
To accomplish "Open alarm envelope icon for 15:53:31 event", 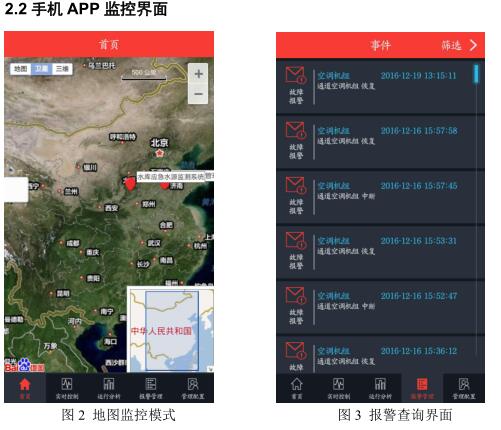I will pos(296,240).
